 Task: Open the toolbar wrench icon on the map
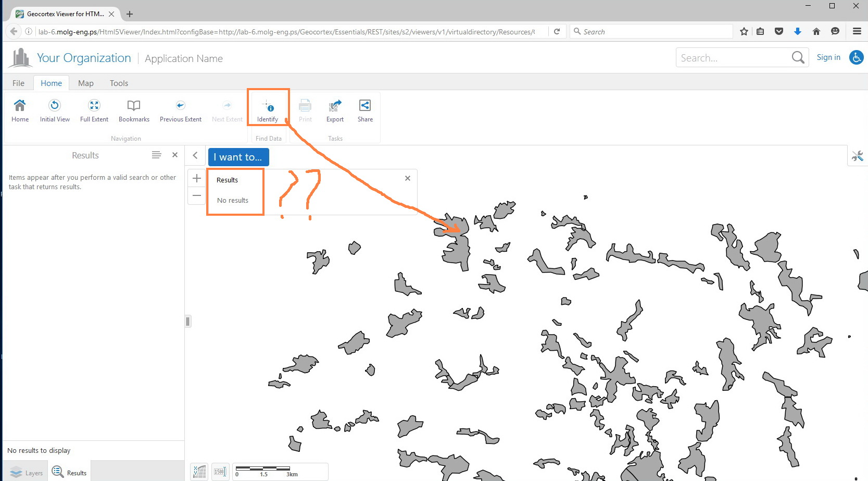click(x=858, y=156)
